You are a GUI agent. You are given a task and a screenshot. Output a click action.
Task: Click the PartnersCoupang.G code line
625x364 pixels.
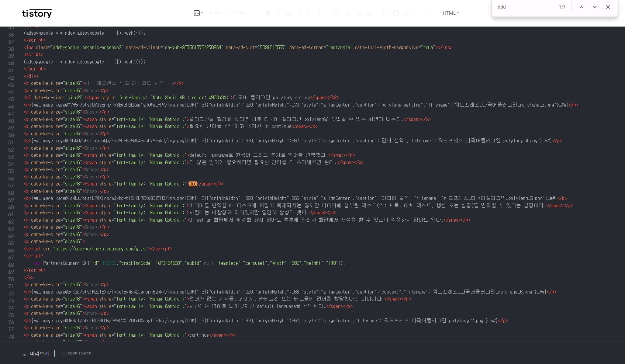pos(189,263)
